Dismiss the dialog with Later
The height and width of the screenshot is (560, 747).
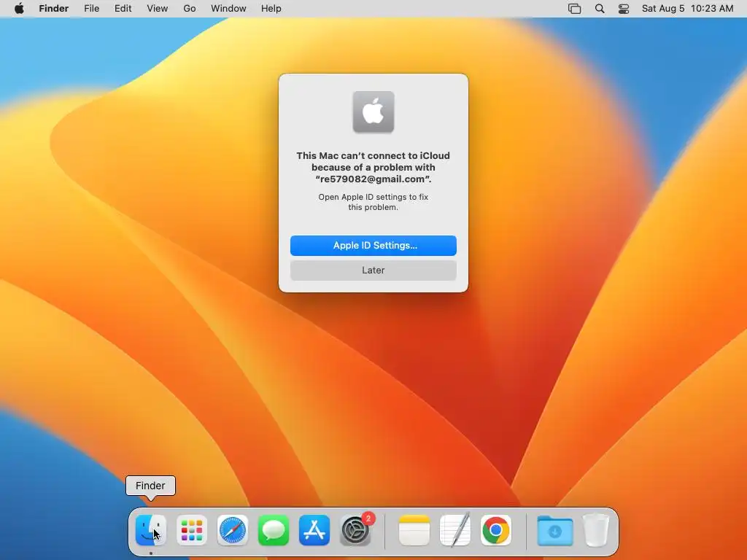click(x=373, y=270)
